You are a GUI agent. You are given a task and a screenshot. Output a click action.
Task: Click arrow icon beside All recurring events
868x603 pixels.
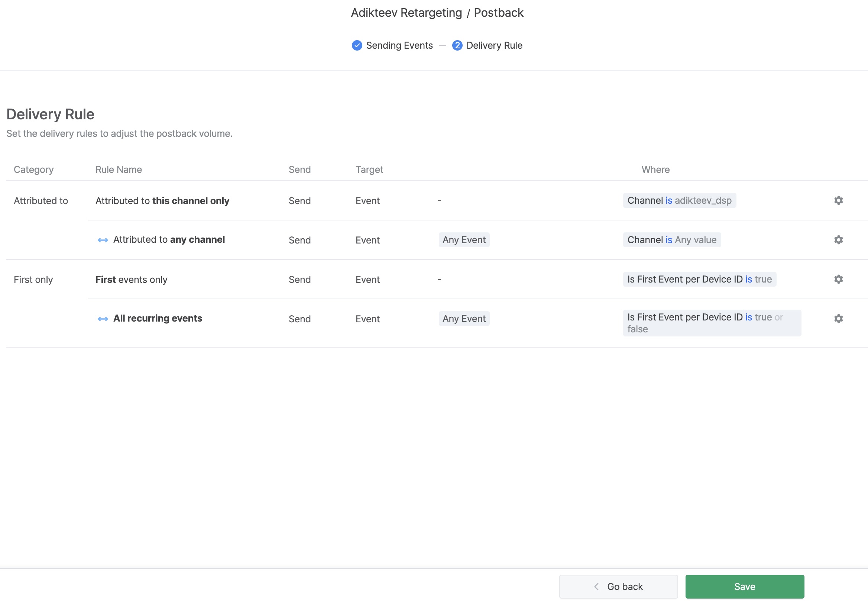[x=103, y=319]
